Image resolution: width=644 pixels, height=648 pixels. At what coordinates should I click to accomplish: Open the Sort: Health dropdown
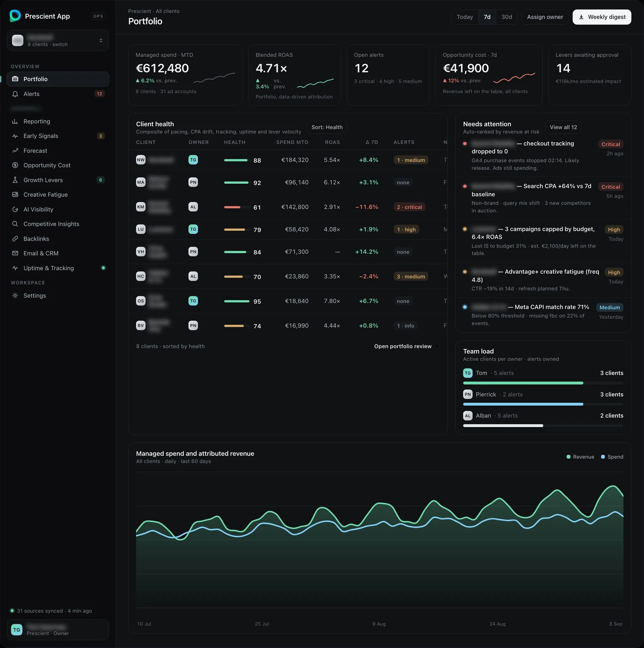click(x=327, y=127)
